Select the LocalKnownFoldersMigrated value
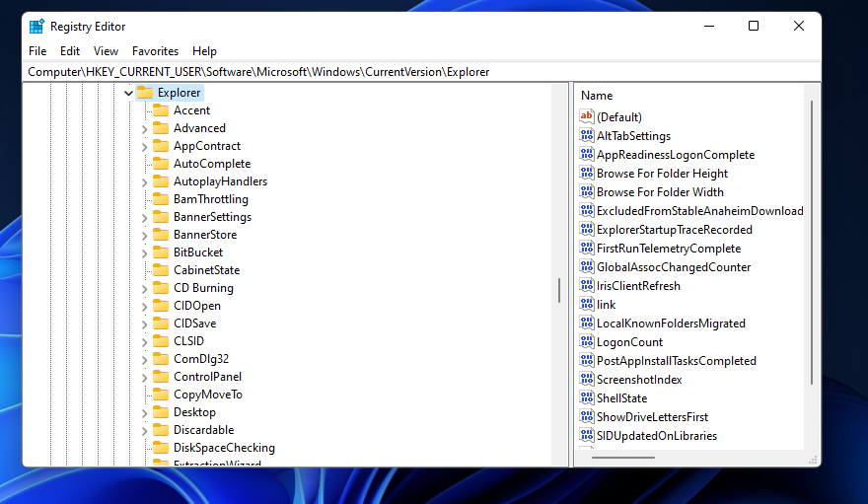 pos(671,324)
